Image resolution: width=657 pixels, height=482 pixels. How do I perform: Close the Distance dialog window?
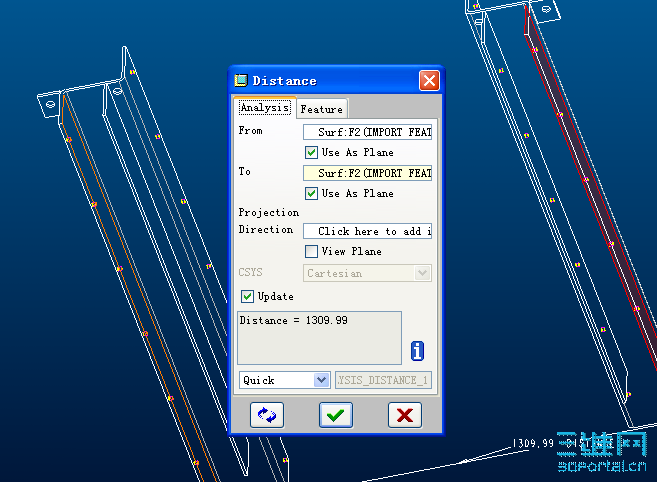click(x=429, y=80)
